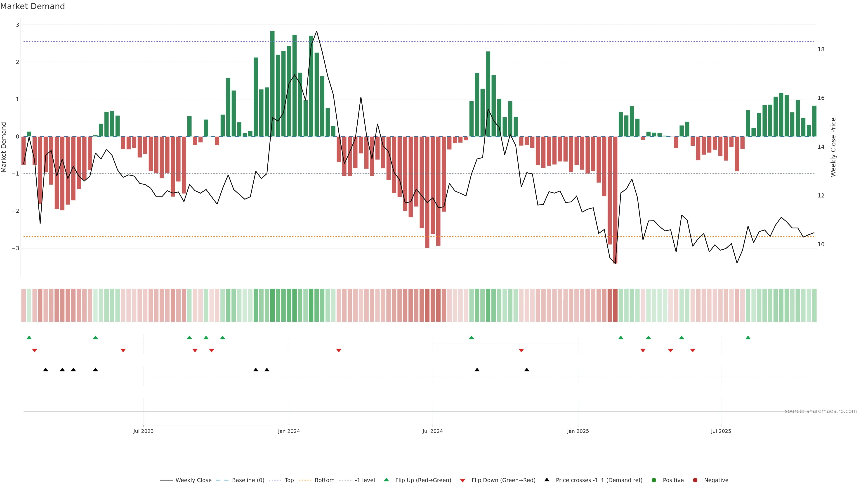The image size is (868, 488).
Task: Click the green Positive legend dot
Action: pos(654,480)
